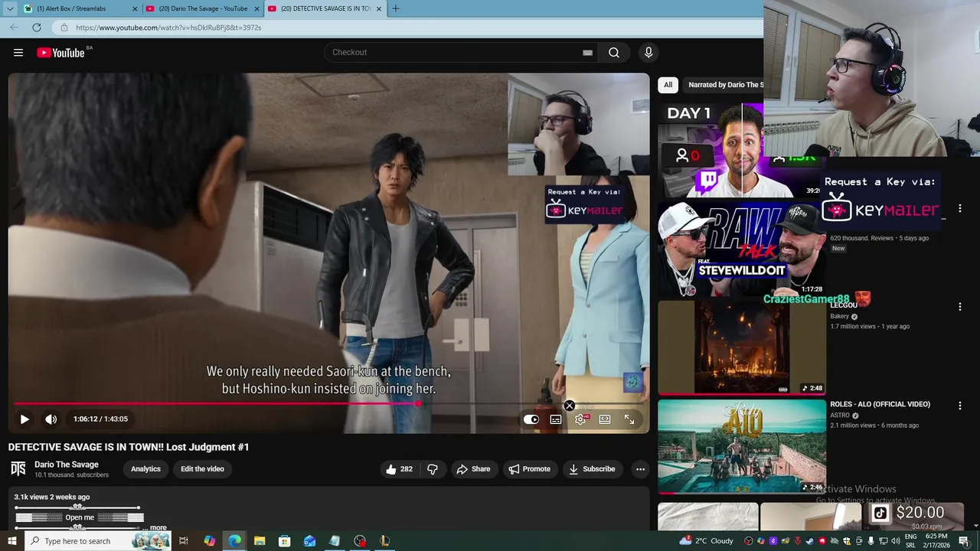Open Windows Start menu

pos(11,541)
